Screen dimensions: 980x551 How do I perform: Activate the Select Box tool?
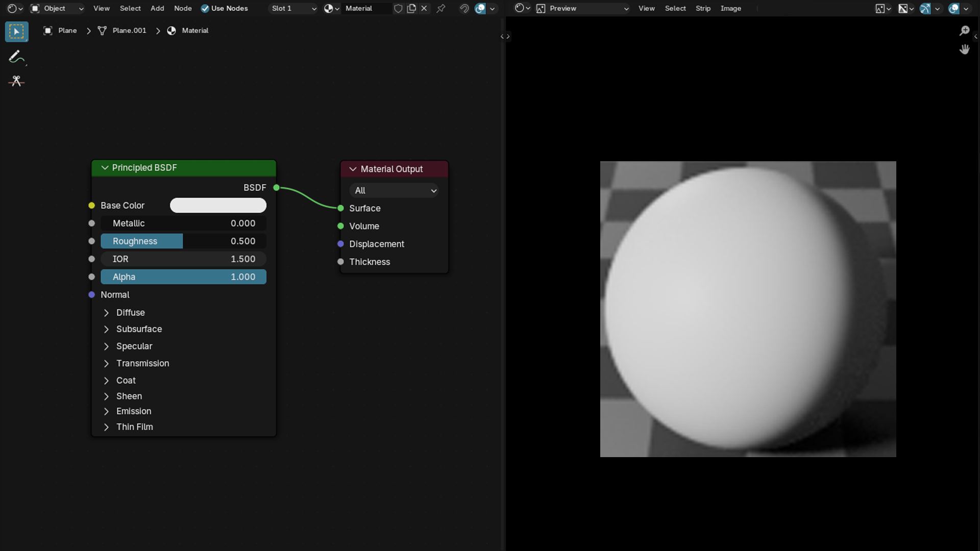pyautogui.click(x=17, y=32)
